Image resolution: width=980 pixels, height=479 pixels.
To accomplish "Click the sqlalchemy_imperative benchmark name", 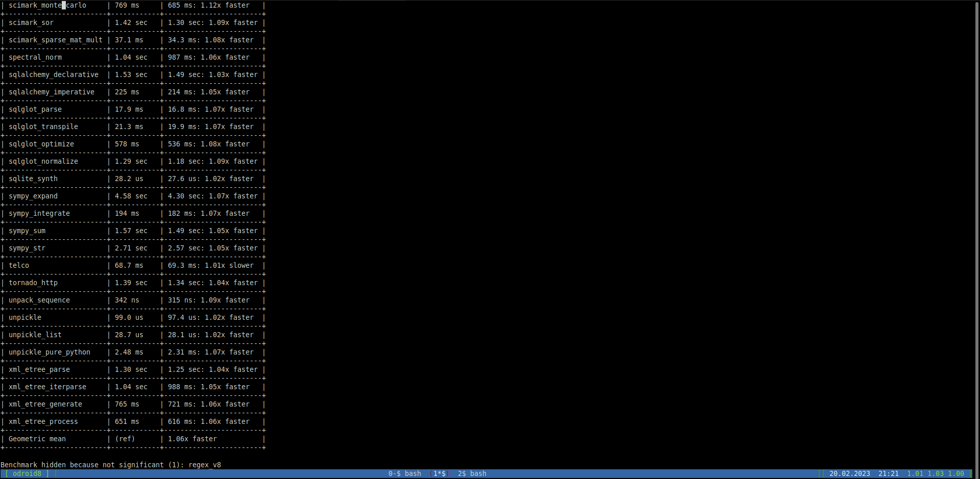I will [x=52, y=92].
